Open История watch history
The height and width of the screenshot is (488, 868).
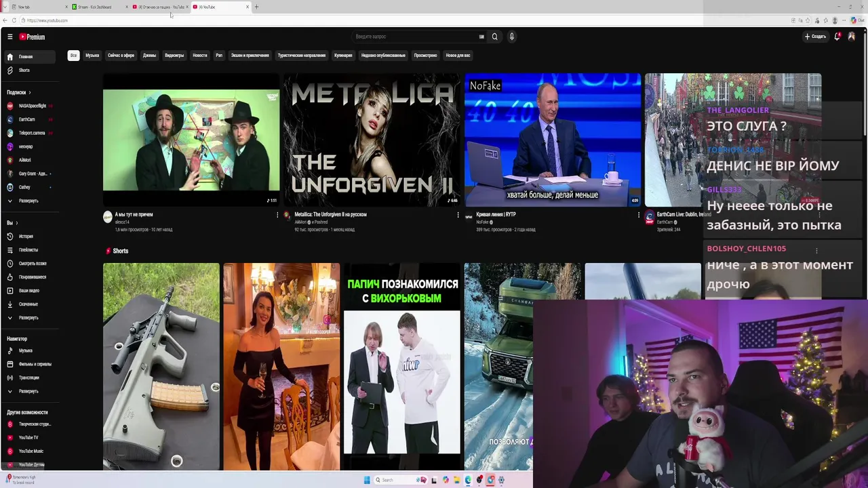click(x=26, y=237)
